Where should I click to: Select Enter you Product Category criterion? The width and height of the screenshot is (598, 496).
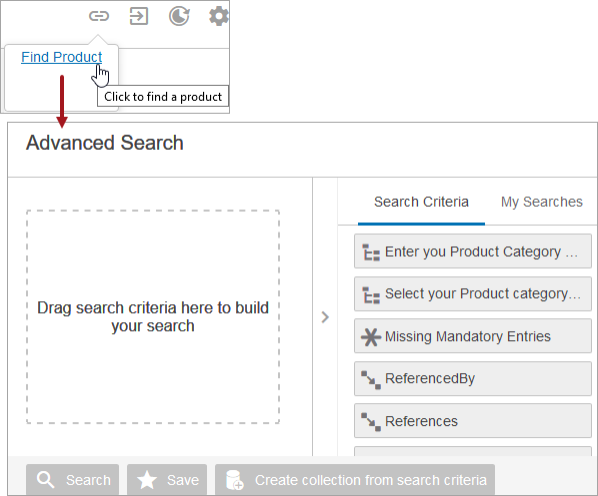point(473,252)
